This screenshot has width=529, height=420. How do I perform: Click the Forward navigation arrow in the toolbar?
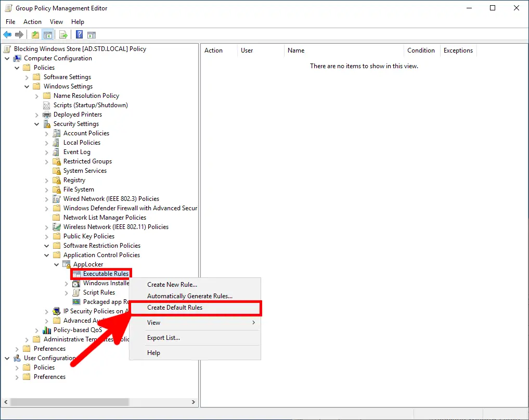[19, 34]
